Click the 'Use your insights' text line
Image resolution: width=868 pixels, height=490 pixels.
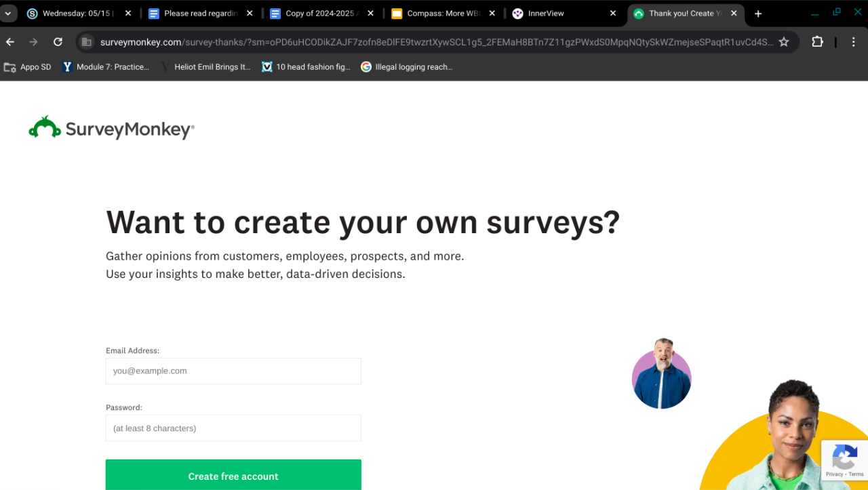pyautogui.click(x=256, y=274)
